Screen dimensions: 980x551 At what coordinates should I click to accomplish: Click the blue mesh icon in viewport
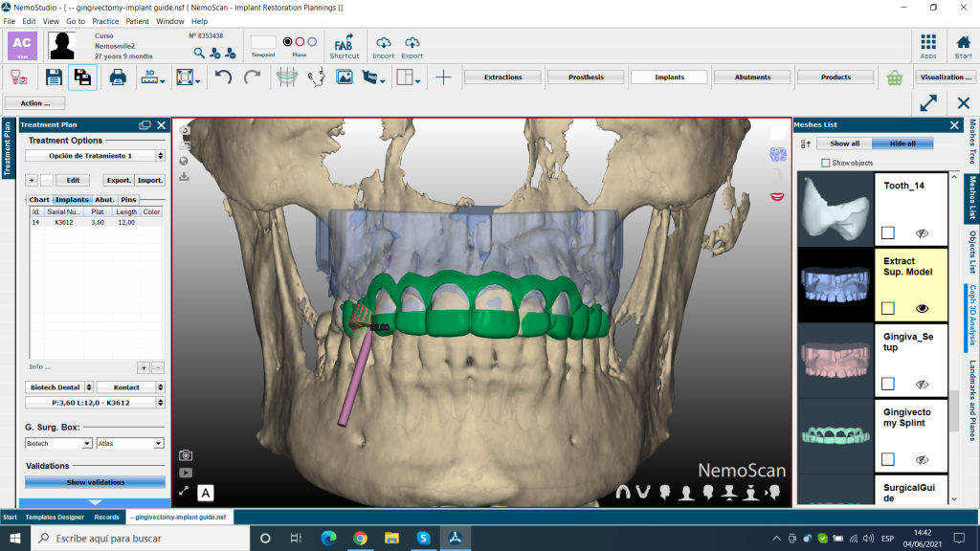coord(777,154)
